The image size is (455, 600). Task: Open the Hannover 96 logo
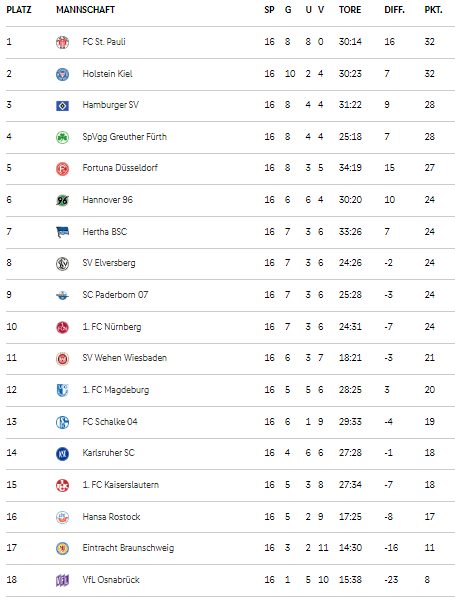62,200
